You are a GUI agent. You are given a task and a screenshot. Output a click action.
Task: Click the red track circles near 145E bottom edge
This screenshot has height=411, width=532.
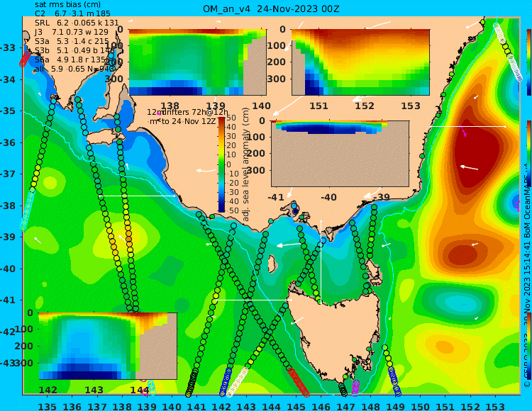(x=299, y=382)
